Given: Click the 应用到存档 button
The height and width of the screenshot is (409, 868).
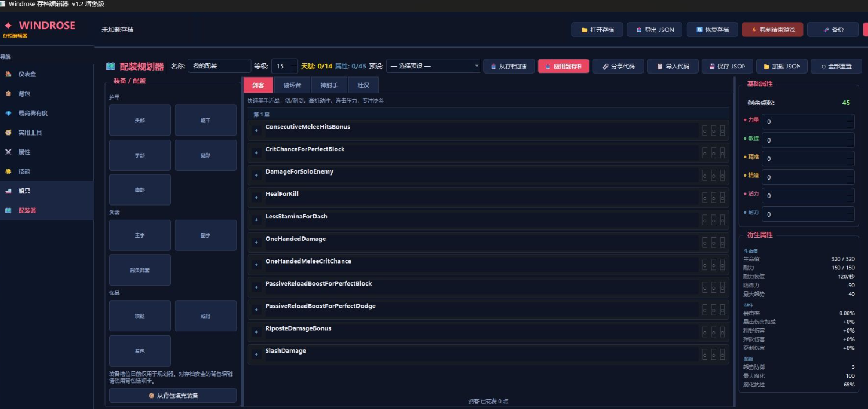Looking at the screenshot, I should (x=563, y=67).
